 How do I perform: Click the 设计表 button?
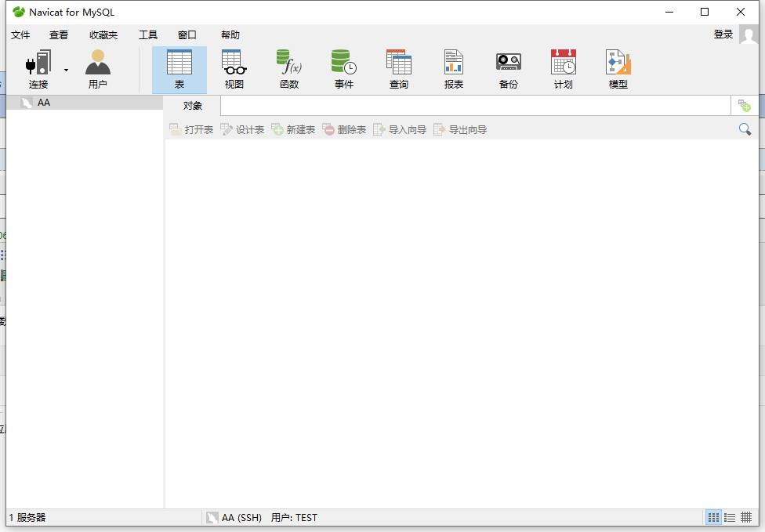click(242, 130)
